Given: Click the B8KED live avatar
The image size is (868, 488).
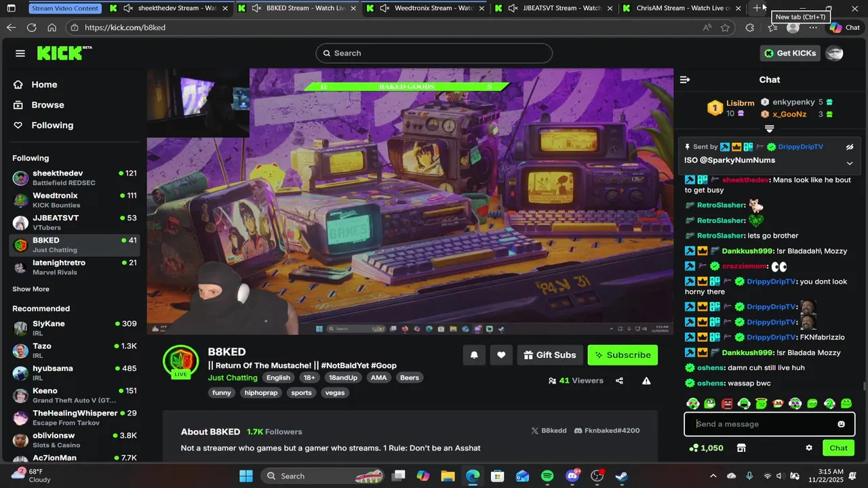Looking at the screenshot, I should coord(180,362).
